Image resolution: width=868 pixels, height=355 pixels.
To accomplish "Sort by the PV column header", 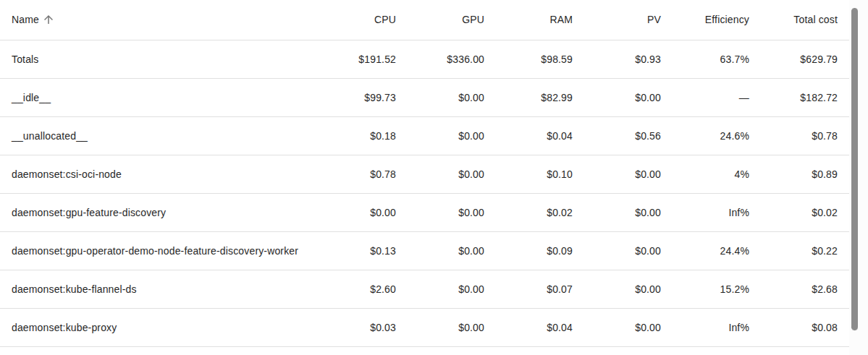I will (654, 20).
